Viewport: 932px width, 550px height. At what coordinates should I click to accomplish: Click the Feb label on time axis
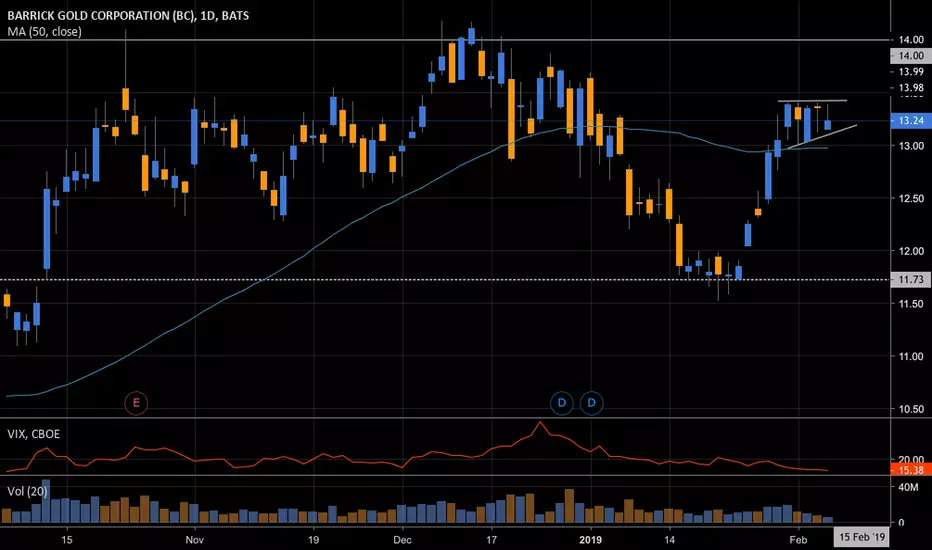(x=798, y=540)
